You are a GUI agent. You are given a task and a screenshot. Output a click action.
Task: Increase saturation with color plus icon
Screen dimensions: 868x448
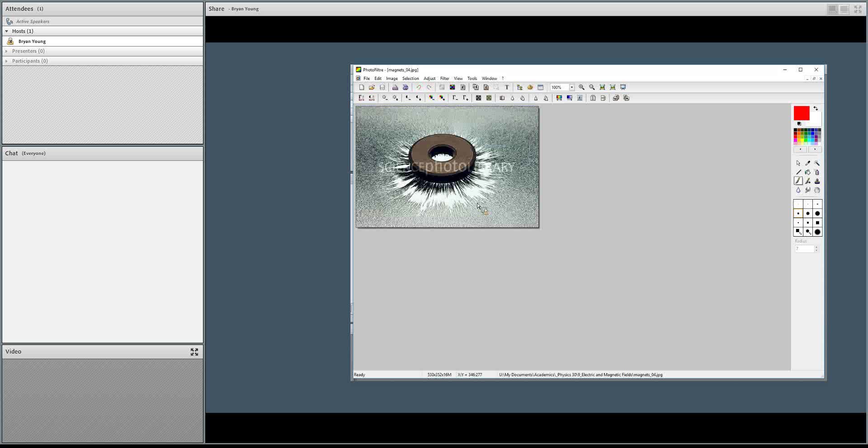pyautogui.click(x=442, y=98)
